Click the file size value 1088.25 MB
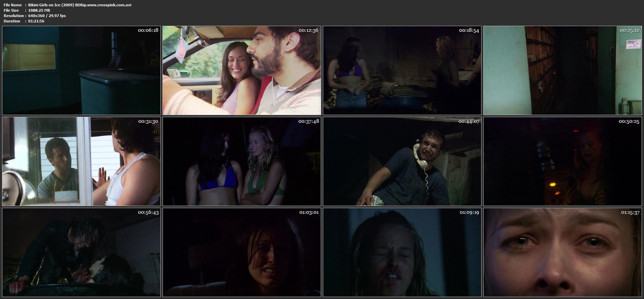The image size is (644, 299). click(x=39, y=10)
